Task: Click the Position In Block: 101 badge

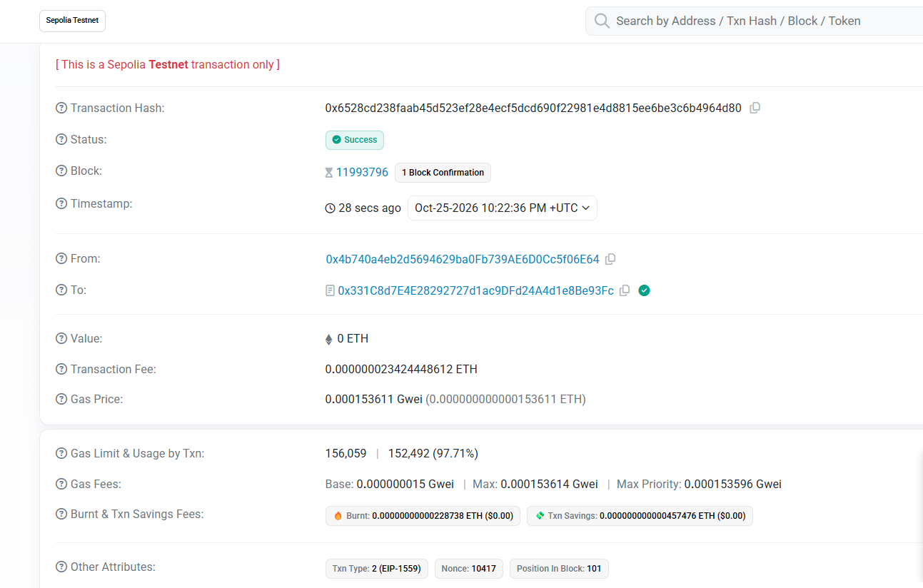Action: 559,569
